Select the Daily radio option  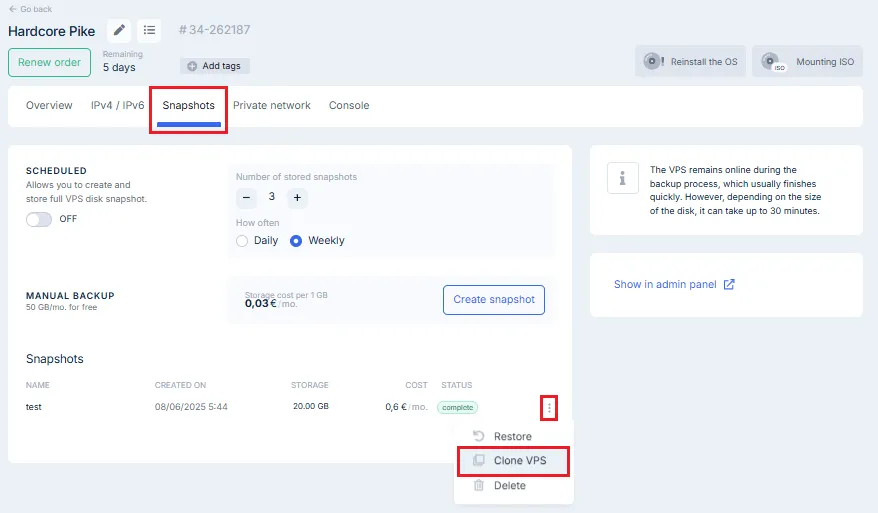pyautogui.click(x=242, y=241)
